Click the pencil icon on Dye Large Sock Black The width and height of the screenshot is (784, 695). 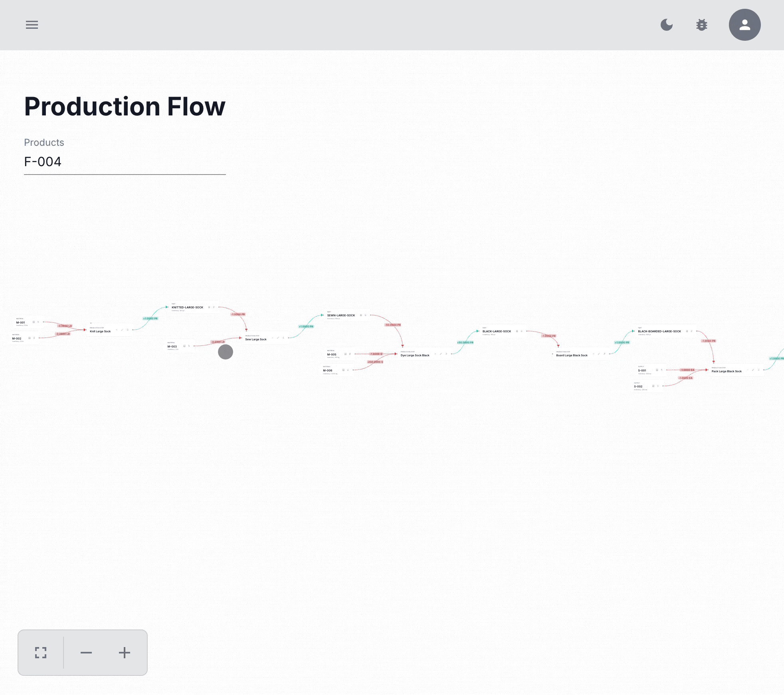(x=441, y=354)
